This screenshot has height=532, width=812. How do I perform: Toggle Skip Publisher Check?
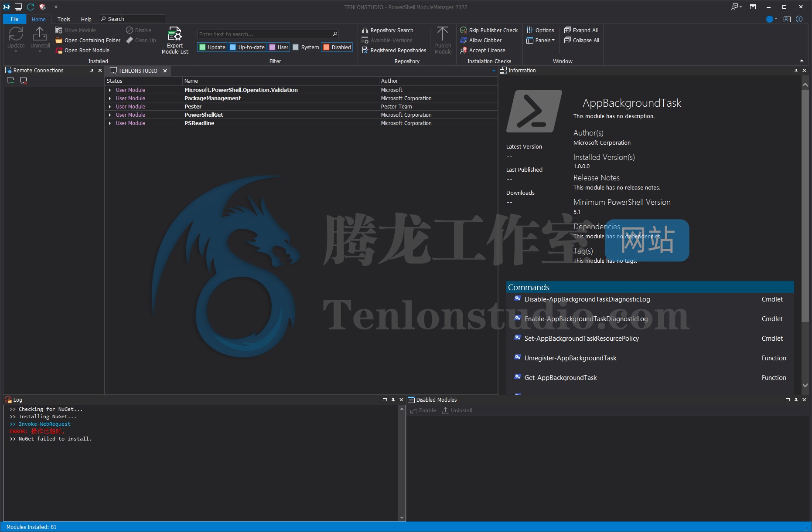pos(489,30)
